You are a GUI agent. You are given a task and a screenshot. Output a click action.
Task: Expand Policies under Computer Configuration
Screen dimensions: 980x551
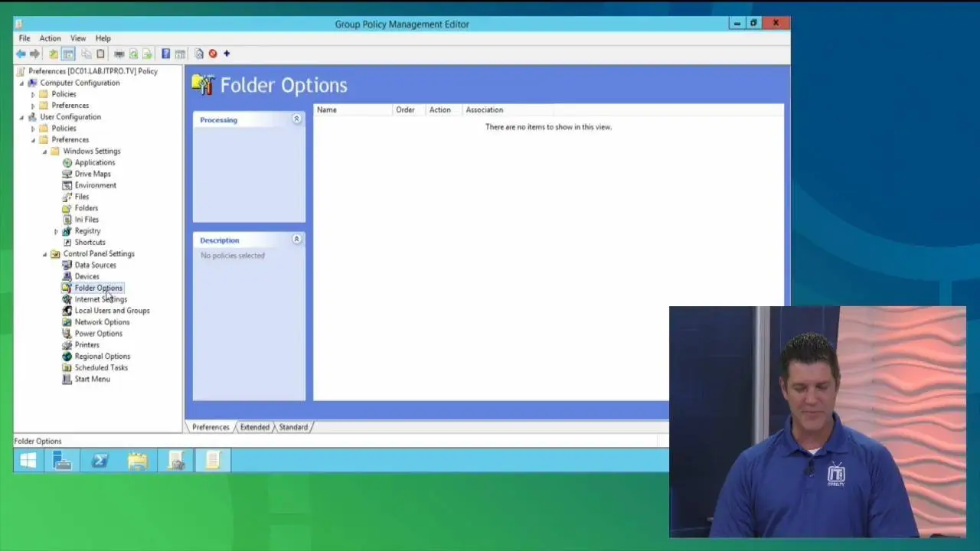33,94
